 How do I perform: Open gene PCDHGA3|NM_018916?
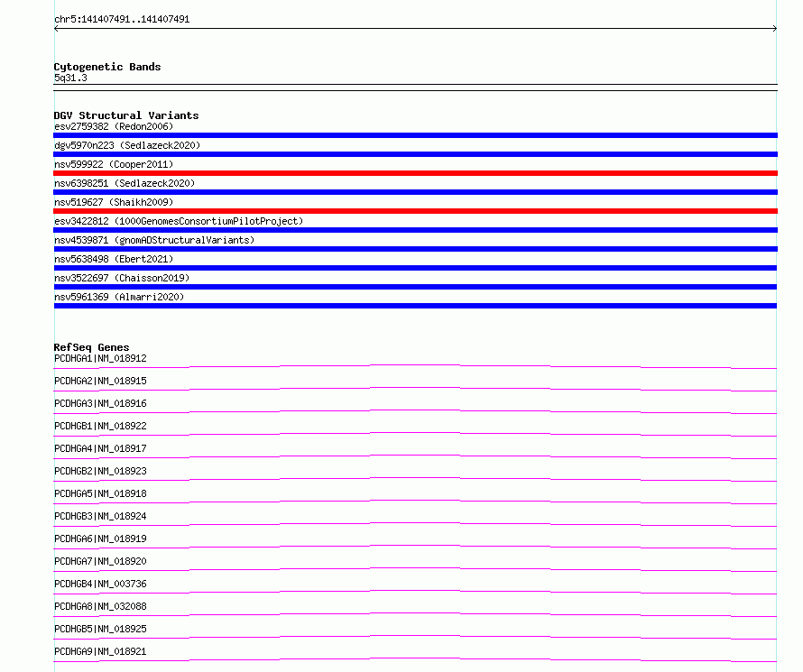click(x=100, y=403)
